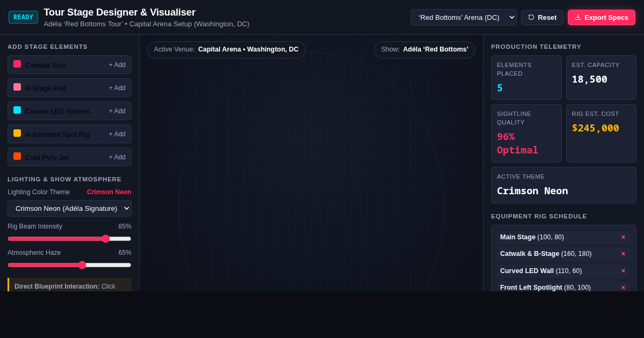Click the Atmospheric Haze 65% value
This screenshot has width=644, height=338.
coord(125,253)
